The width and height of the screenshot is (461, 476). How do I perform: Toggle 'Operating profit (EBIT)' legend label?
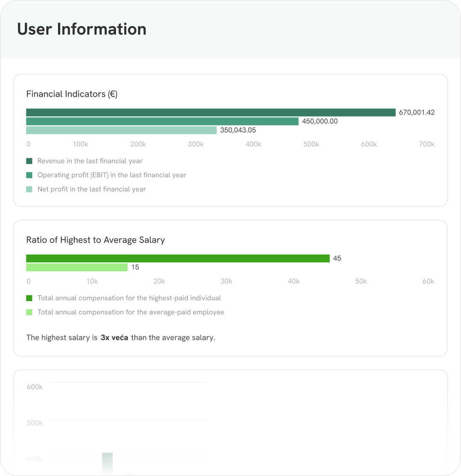112,175
